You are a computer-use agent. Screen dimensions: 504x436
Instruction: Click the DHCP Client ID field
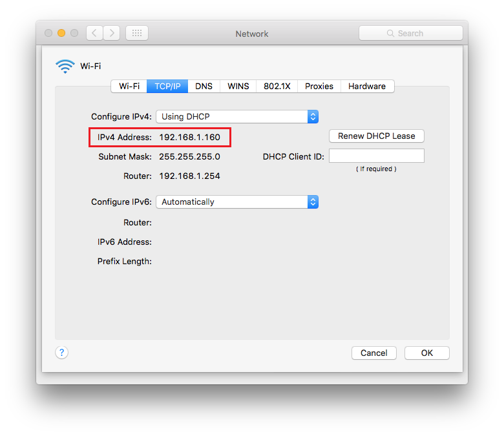tap(376, 156)
